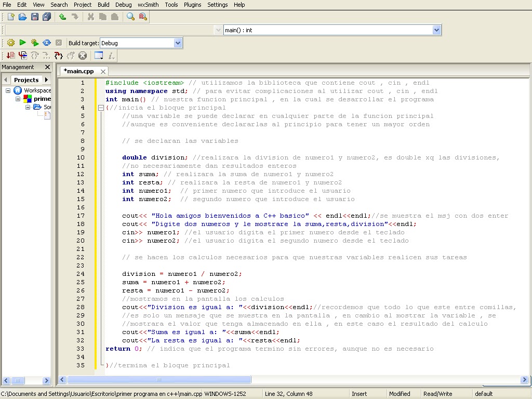Open the Tools menu
The width and height of the screenshot is (532, 399).
click(171, 5)
